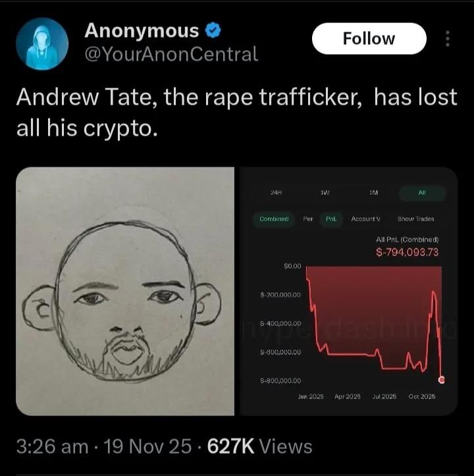
Task: Follow the Anonymous account
Action: coord(369,39)
